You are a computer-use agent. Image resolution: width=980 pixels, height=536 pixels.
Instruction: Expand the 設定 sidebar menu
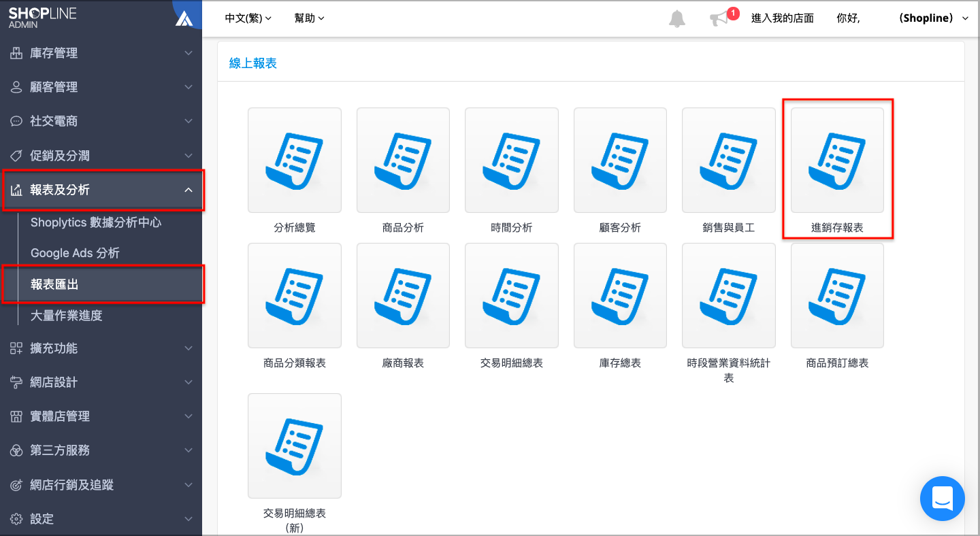(101, 519)
